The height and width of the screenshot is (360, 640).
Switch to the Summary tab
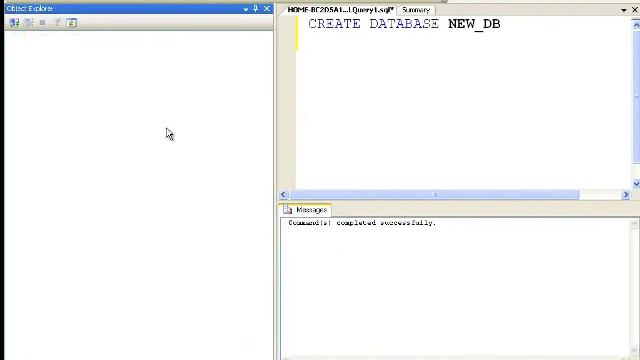click(x=416, y=10)
